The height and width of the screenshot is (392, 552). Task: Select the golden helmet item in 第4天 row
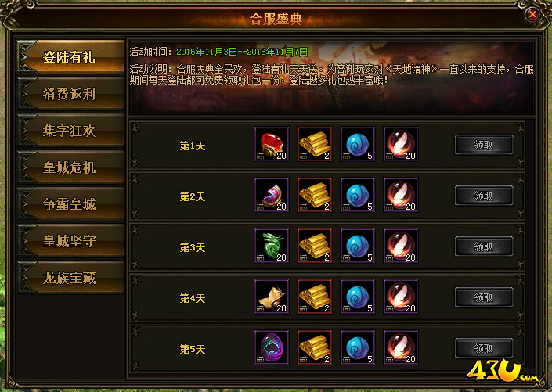coord(272,297)
